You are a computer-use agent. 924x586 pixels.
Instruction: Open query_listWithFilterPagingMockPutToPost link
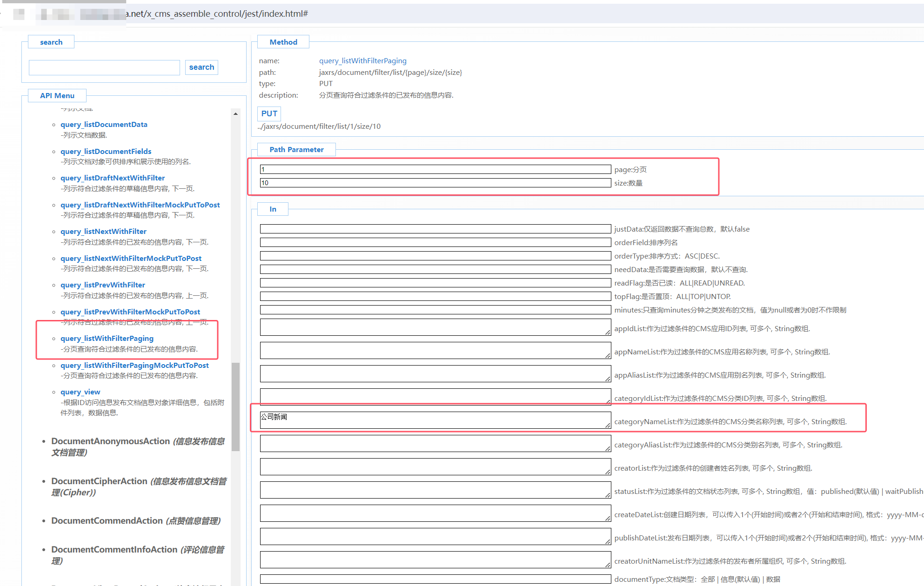pos(134,366)
